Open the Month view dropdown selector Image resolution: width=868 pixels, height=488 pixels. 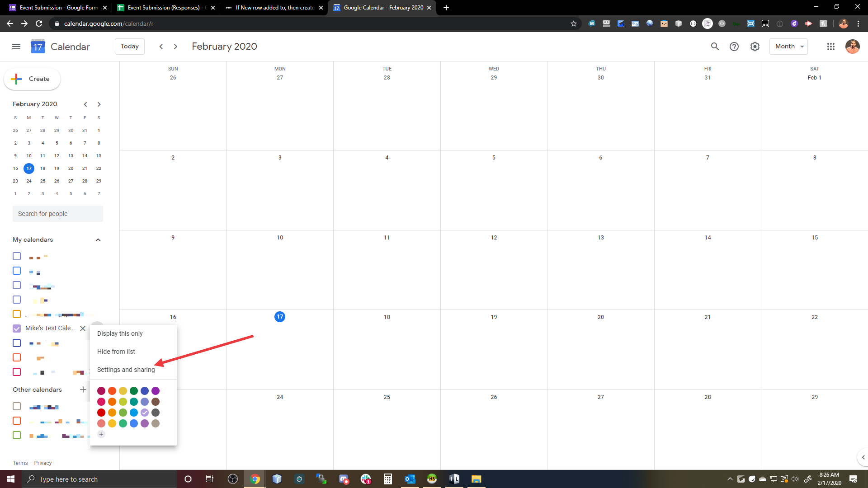[789, 47]
